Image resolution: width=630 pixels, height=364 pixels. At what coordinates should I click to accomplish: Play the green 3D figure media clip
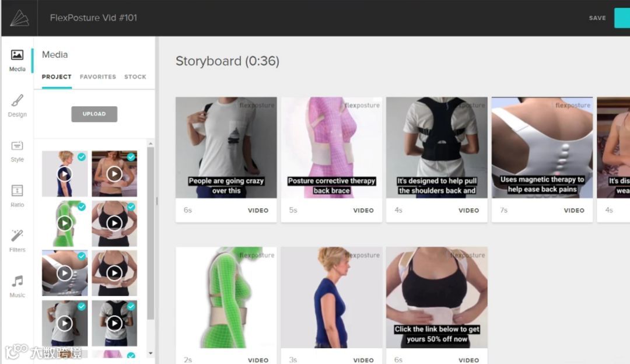tap(64, 223)
